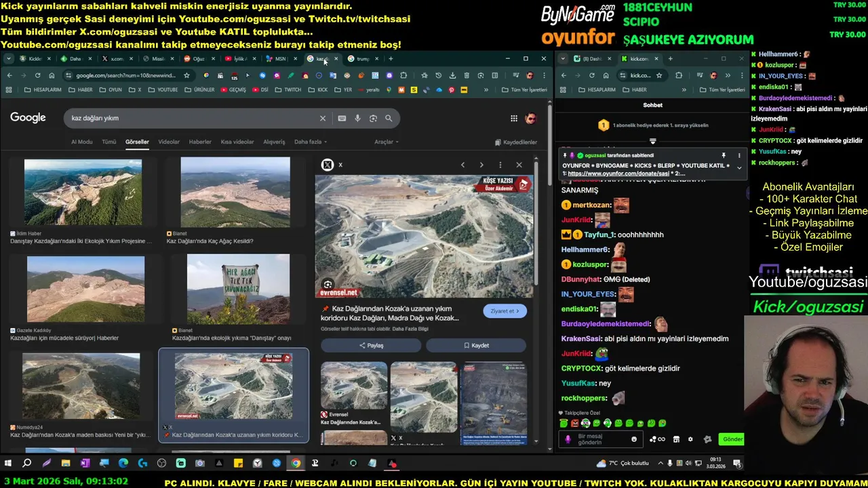
Task: Open Kick gift shop icon
Action: pyautogui.click(x=676, y=439)
